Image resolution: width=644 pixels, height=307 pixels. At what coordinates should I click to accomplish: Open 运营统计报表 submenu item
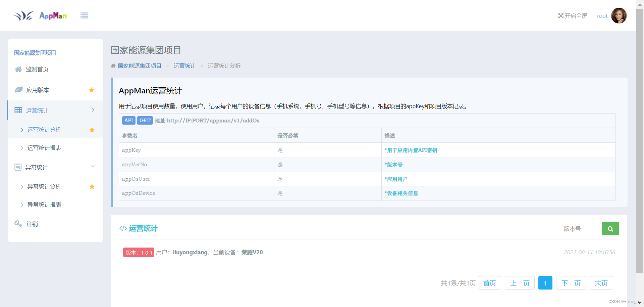[44, 148]
